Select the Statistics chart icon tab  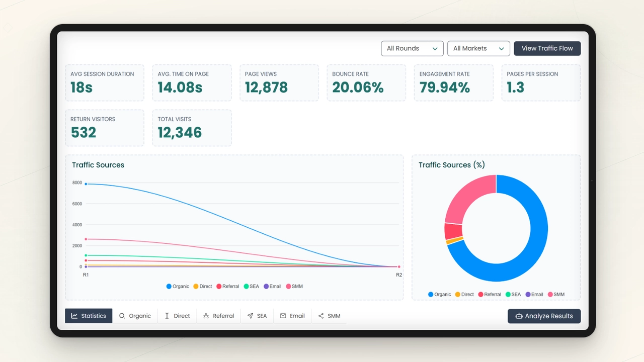74,316
